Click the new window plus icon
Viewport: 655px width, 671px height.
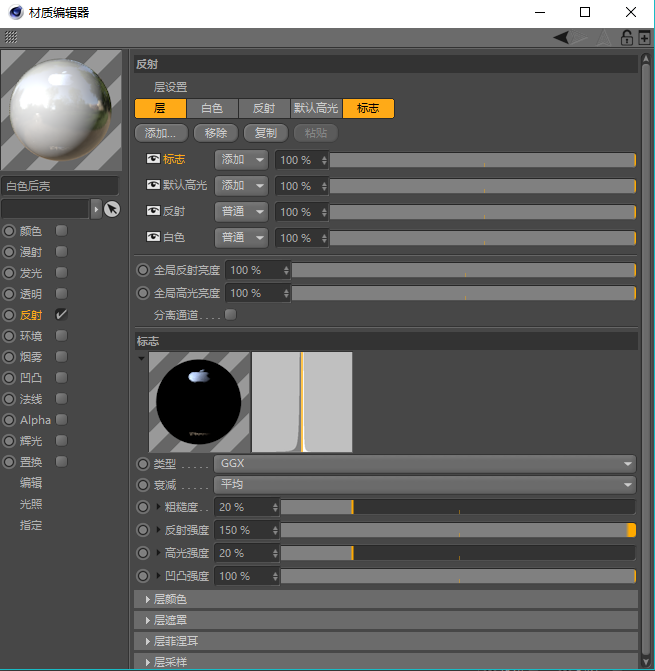pyautogui.click(x=644, y=37)
